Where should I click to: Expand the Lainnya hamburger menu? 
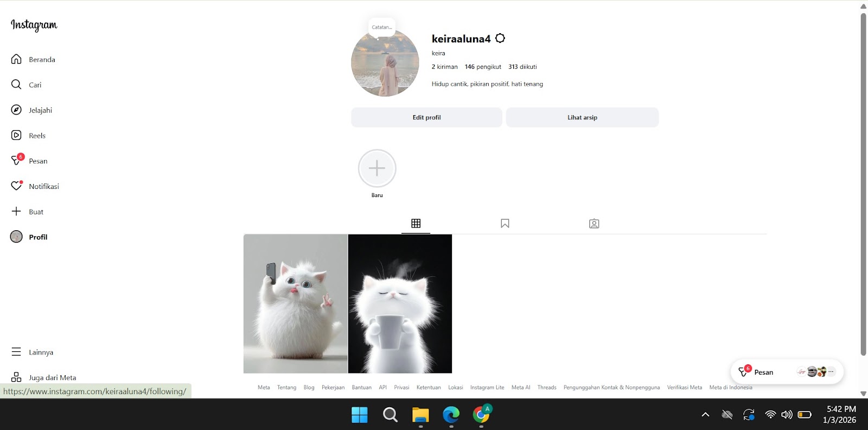(16, 352)
